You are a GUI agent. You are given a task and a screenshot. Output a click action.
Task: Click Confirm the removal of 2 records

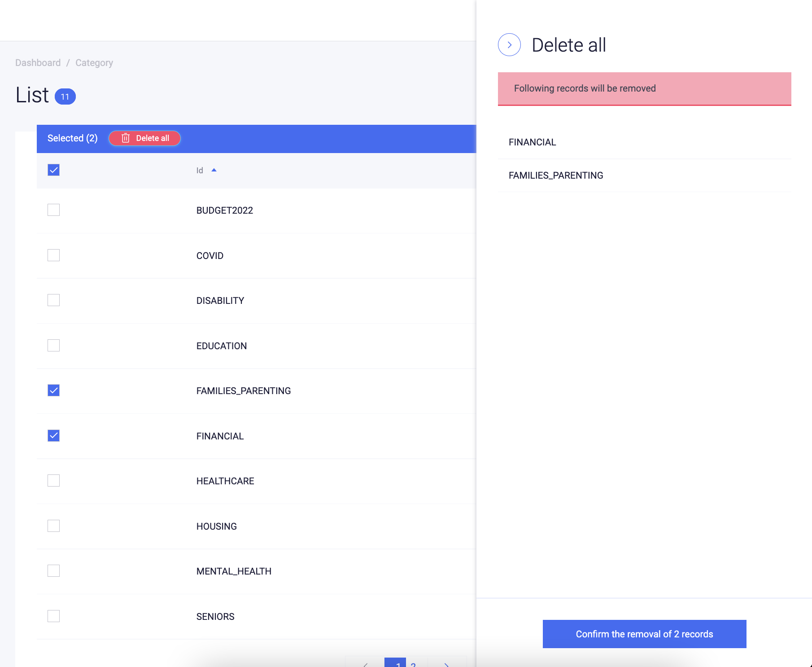coord(644,634)
